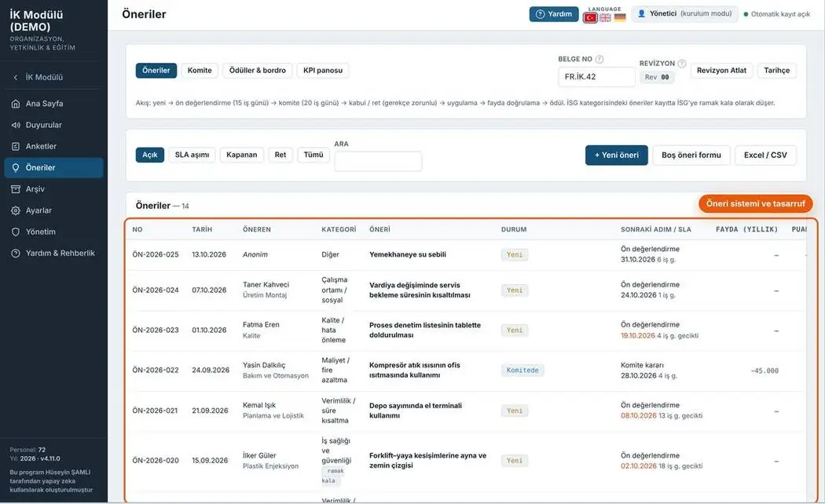Open the Tarihçe revision history
Screen dimensions: 825x504
coord(776,71)
